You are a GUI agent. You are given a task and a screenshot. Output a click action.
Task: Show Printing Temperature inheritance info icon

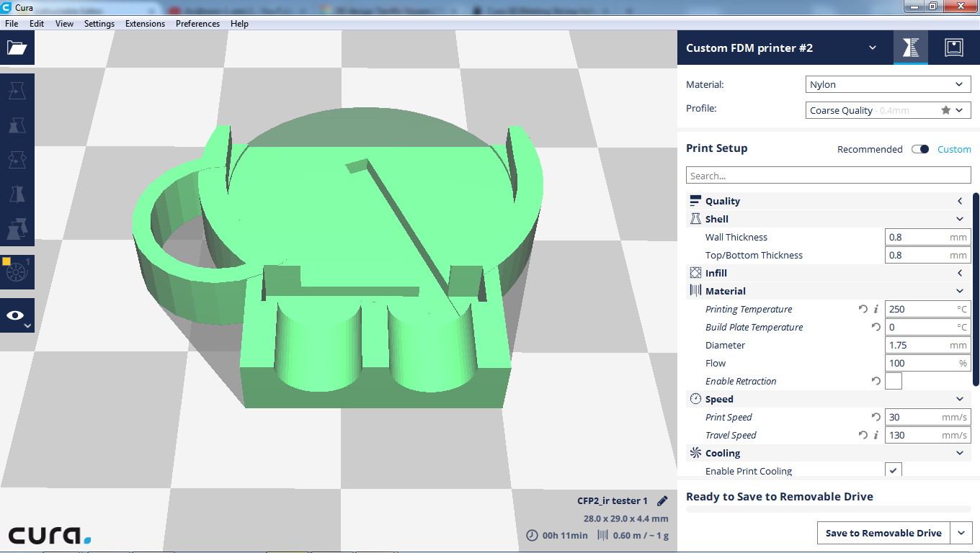pyautogui.click(x=876, y=309)
